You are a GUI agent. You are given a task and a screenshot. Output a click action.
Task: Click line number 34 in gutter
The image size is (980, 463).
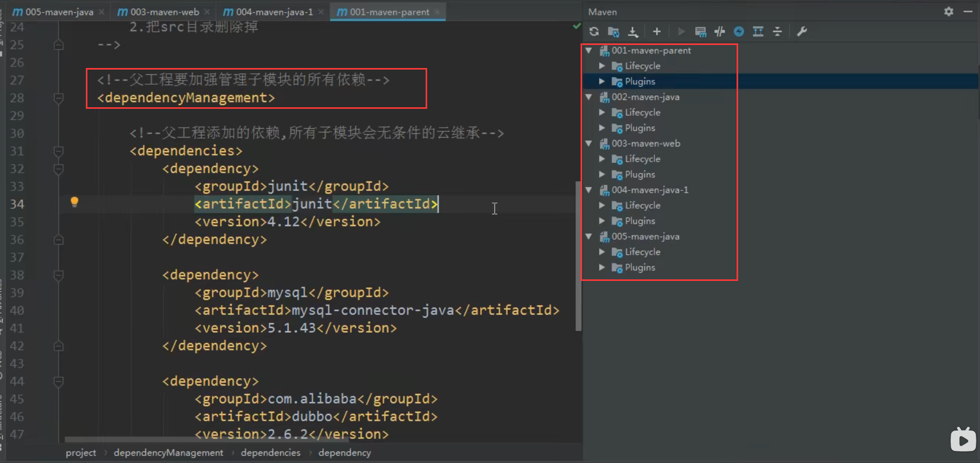coord(17,204)
